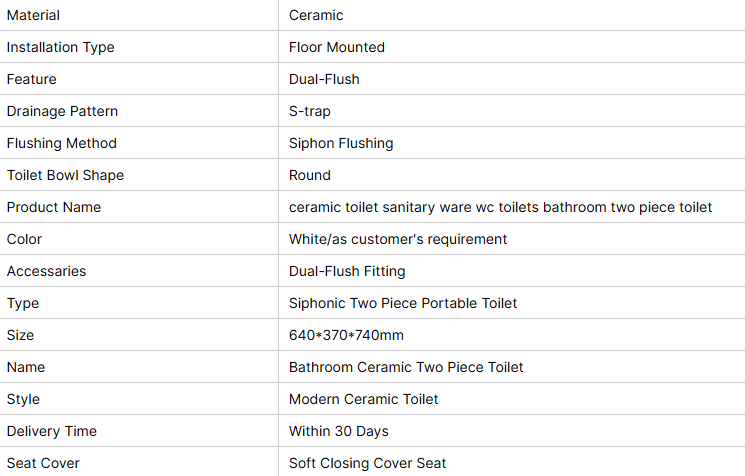The width and height of the screenshot is (745, 476).
Task: Click the Round bowl shape value
Action: 310,175
